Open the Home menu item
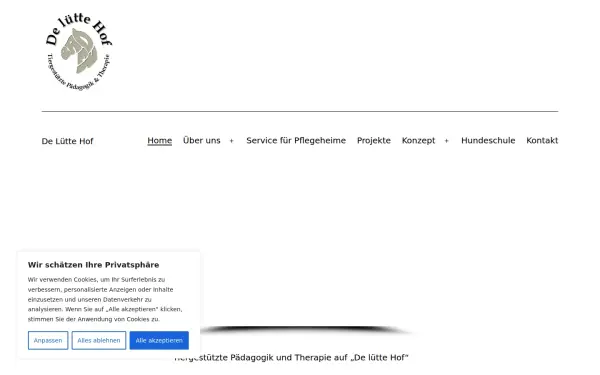 click(160, 140)
